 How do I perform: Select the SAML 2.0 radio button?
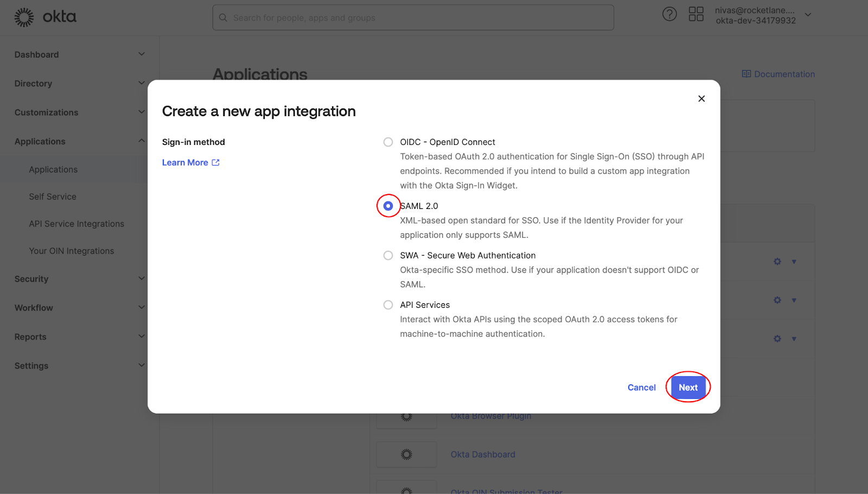[x=388, y=206]
